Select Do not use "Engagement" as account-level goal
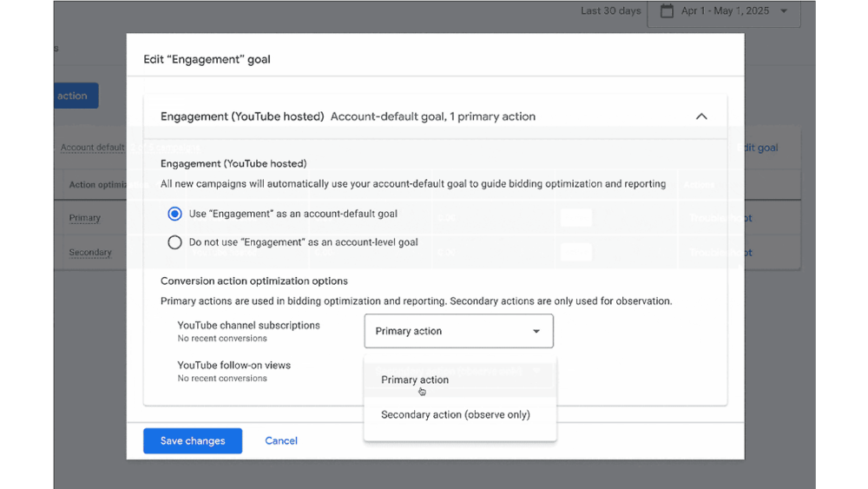The width and height of the screenshot is (868, 489). pyautogui.click(x=174, y=242)
